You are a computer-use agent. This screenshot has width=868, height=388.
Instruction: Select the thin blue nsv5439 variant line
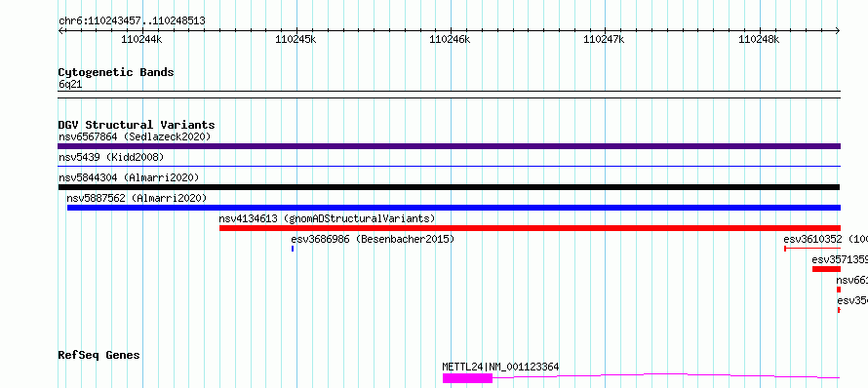tap(449, 166)
